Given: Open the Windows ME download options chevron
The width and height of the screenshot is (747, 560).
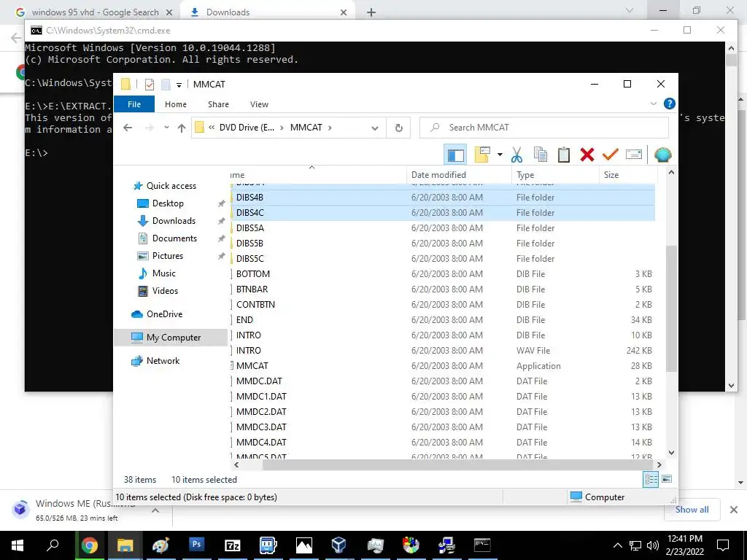Looking at the screenshot, I should [x=155, y=510].
